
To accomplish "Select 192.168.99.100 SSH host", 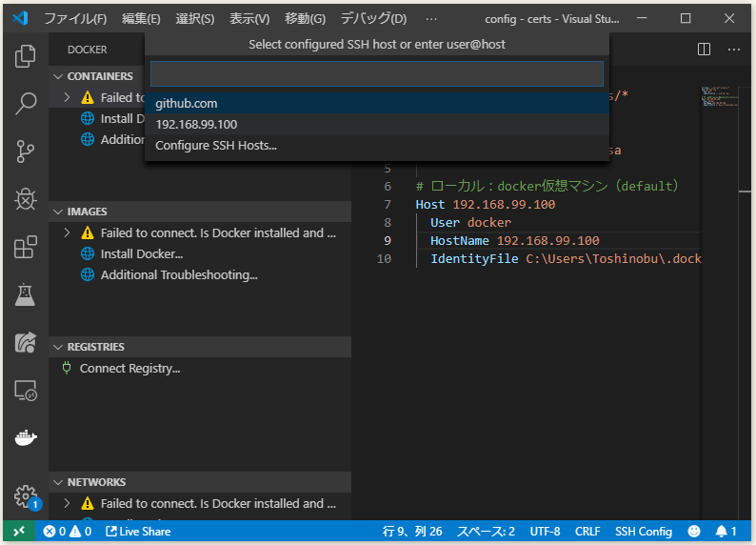I will click(377, 125).
